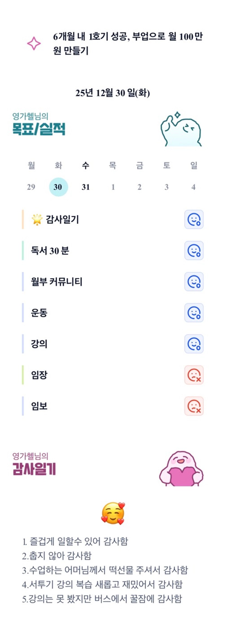The height and width of the screenshot is (644, 225).
Task: Toggle the red sad face for 임보
Action: click(x=194, y=406)
